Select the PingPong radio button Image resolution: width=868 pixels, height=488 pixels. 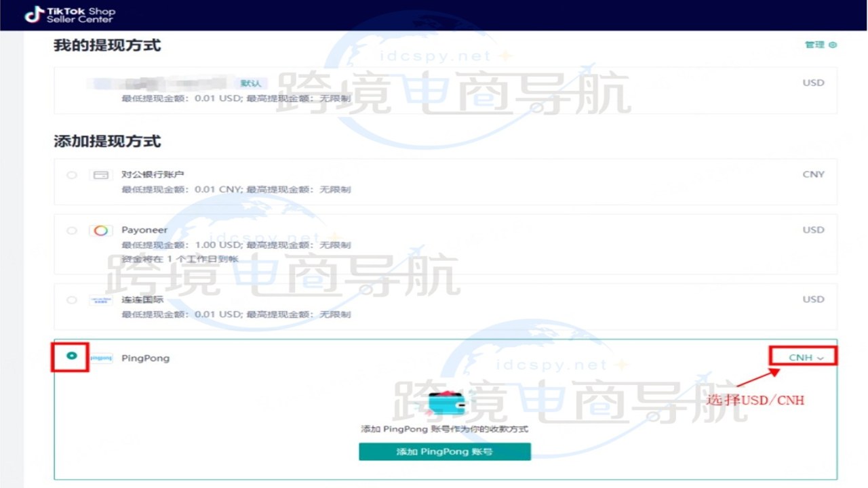pyautogui.click(x=72, y=356)
